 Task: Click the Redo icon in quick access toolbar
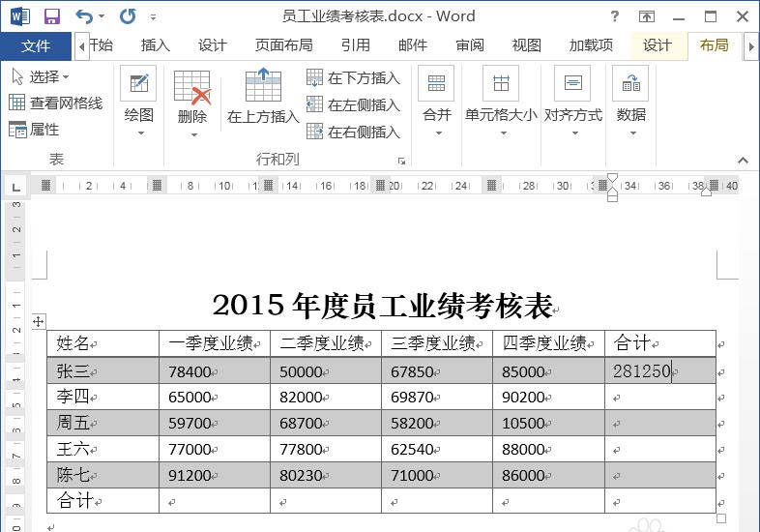(x=128, y=16)
